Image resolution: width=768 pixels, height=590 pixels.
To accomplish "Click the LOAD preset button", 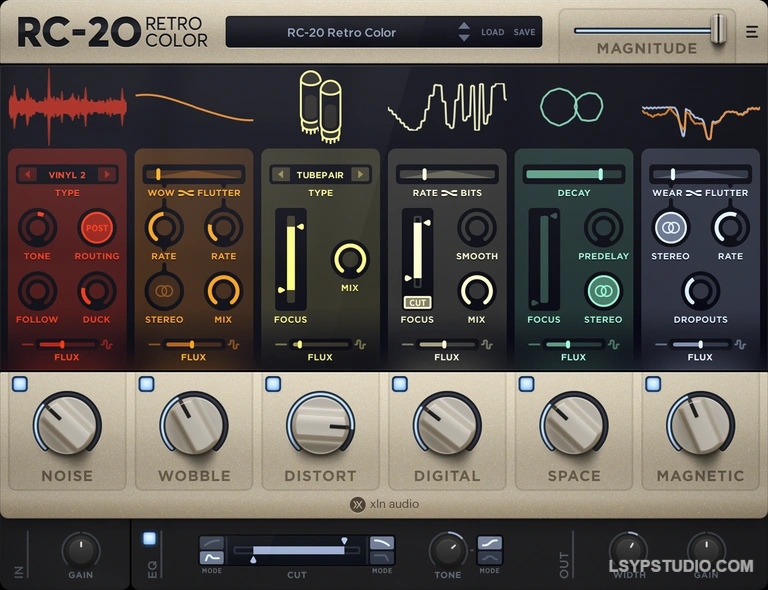I will [492, 32].
